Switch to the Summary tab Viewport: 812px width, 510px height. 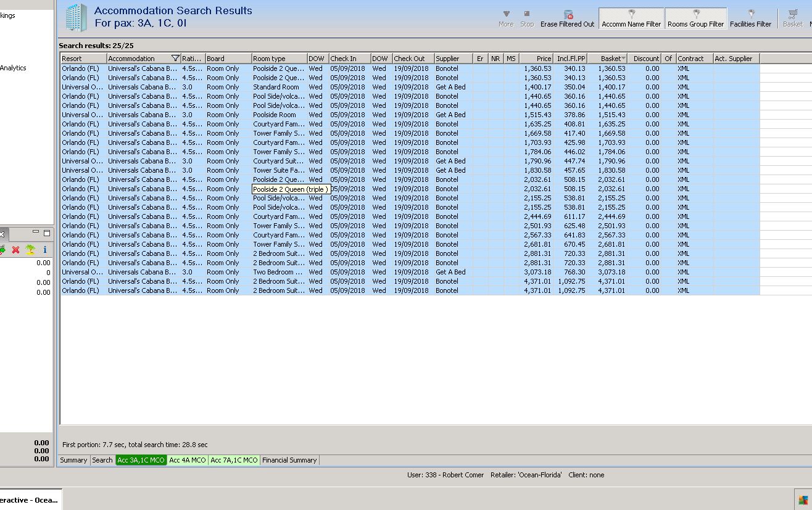point(73,460)
